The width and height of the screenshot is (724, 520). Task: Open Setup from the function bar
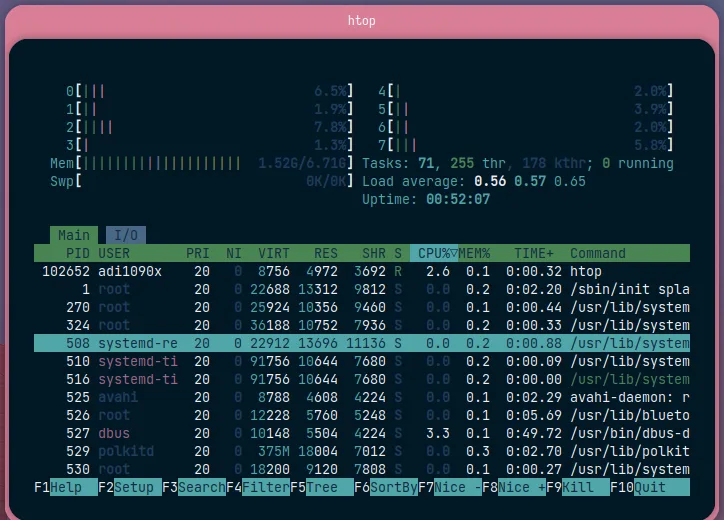pyautogui.click(x=130, y=487)
